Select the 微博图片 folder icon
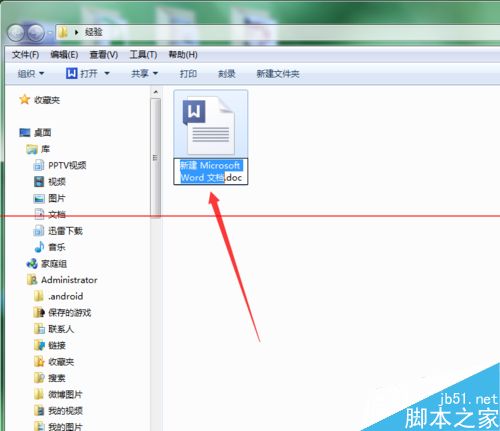 [x=39, y=394]
